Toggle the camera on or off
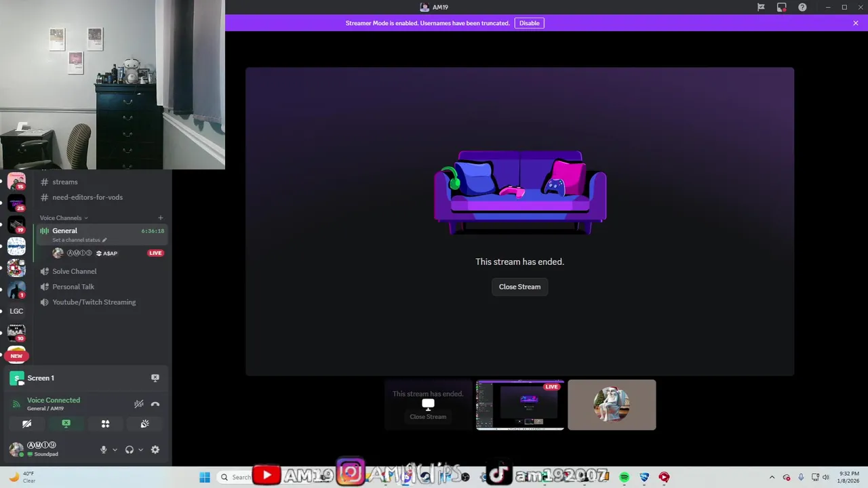The width and height of the screenshot is (868, 488). tap(26, 424)
